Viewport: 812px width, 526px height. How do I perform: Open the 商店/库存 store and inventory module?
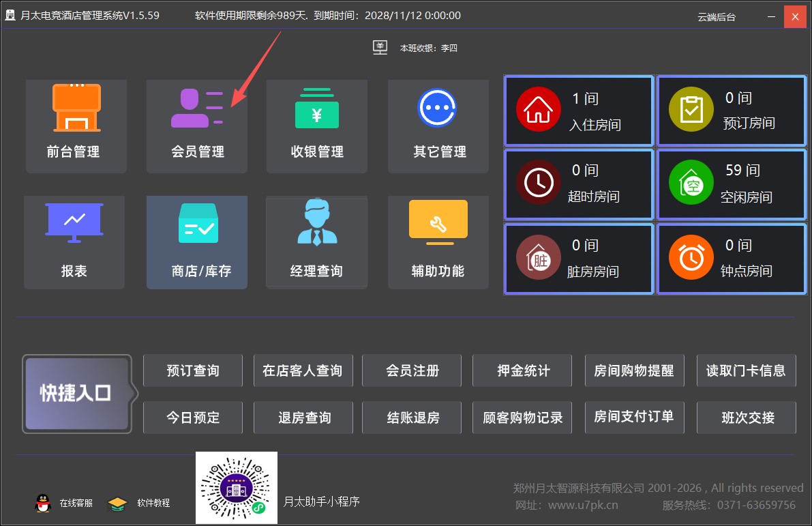[x=196, y=242]
